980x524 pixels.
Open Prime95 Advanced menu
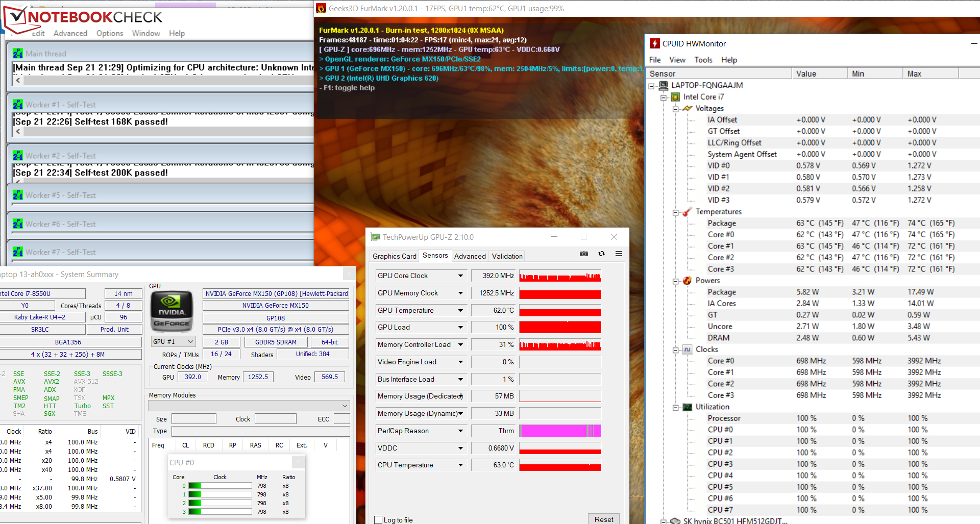click(x=70, y=33)
